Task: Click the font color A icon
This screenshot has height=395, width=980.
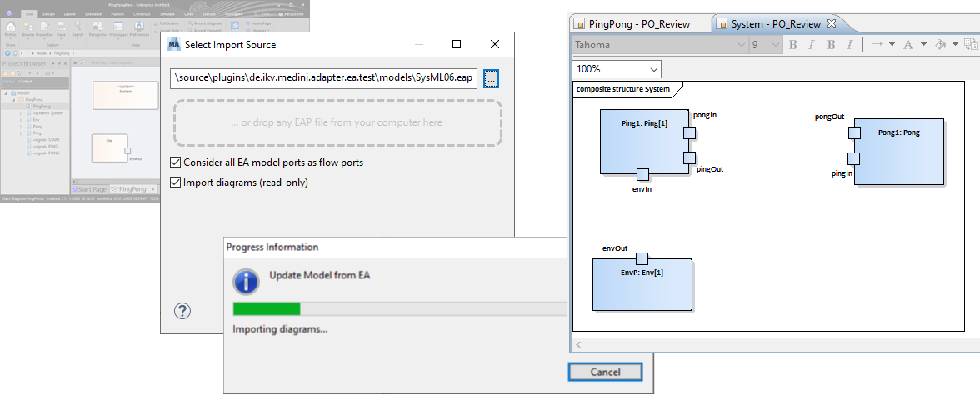Action: tap(908, 45)
